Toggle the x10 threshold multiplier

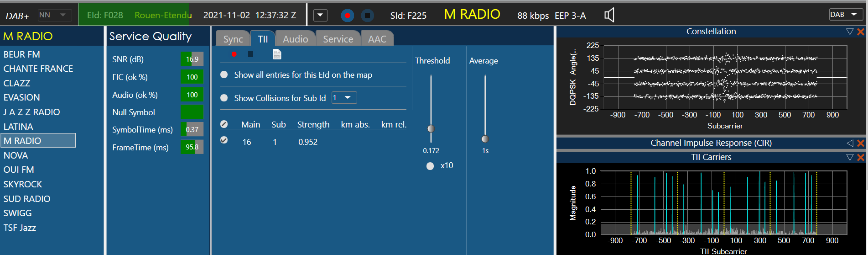(x=430, y=166)
